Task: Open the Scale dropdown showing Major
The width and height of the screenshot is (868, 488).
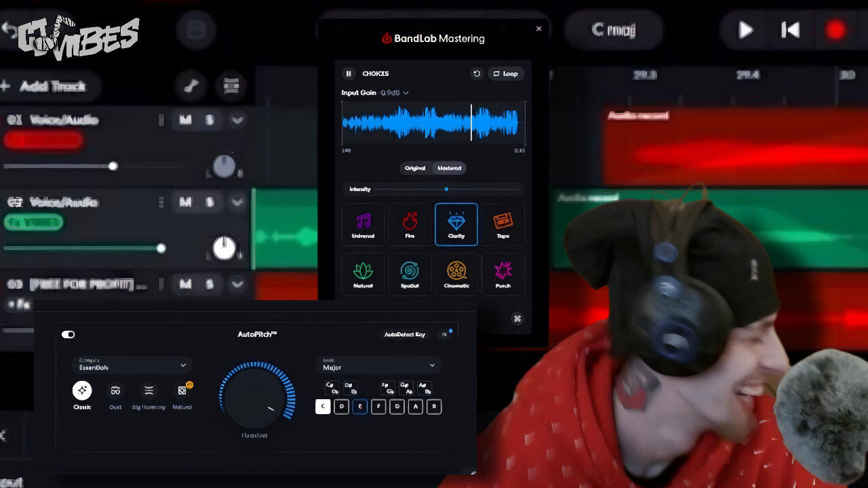Action: 378,365
